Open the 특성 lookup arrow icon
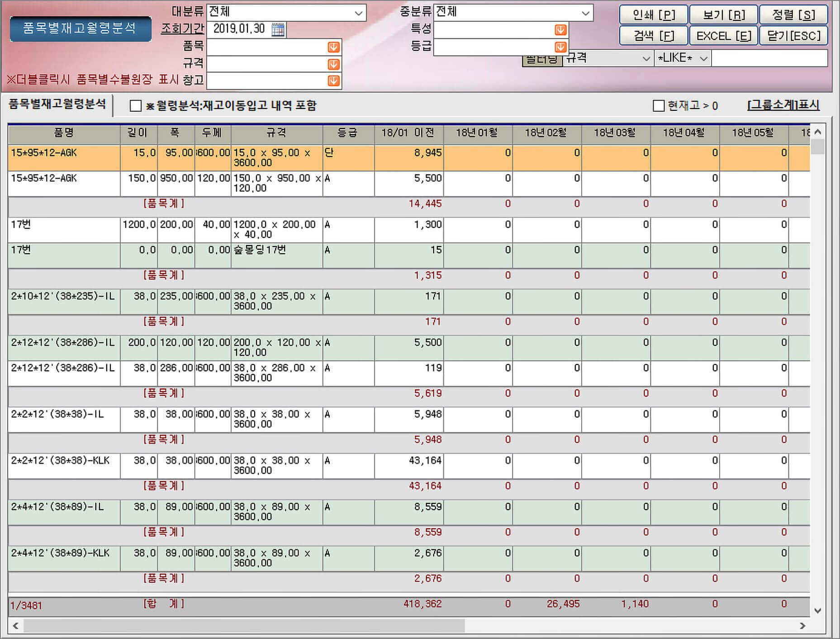840x639 pixels. click(x=560, y=30)
